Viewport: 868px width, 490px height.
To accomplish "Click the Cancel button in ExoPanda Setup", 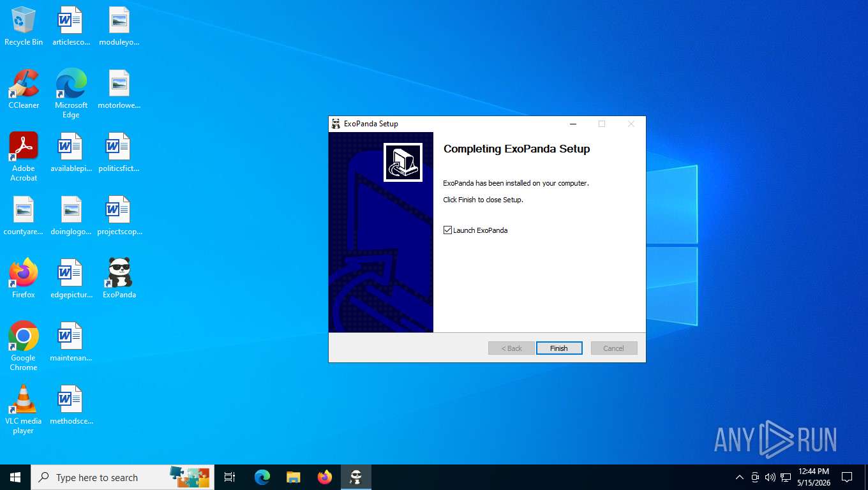I will 614,348.
